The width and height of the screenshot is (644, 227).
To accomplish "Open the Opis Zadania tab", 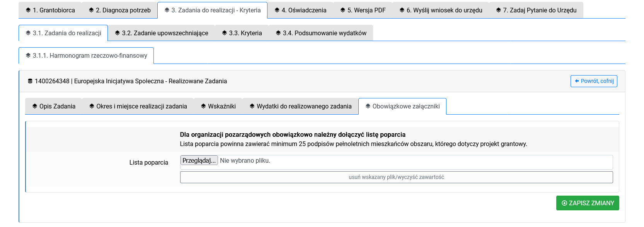I will point(54,107).
